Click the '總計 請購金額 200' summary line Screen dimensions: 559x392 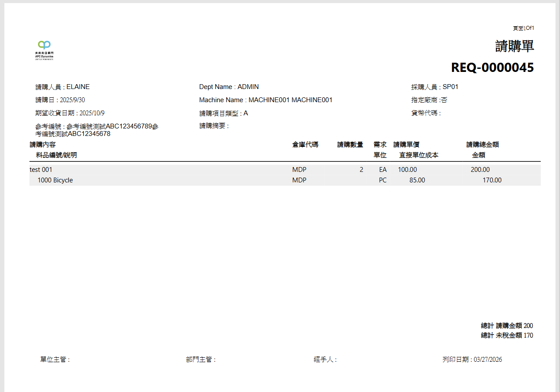tap(507, 326)
